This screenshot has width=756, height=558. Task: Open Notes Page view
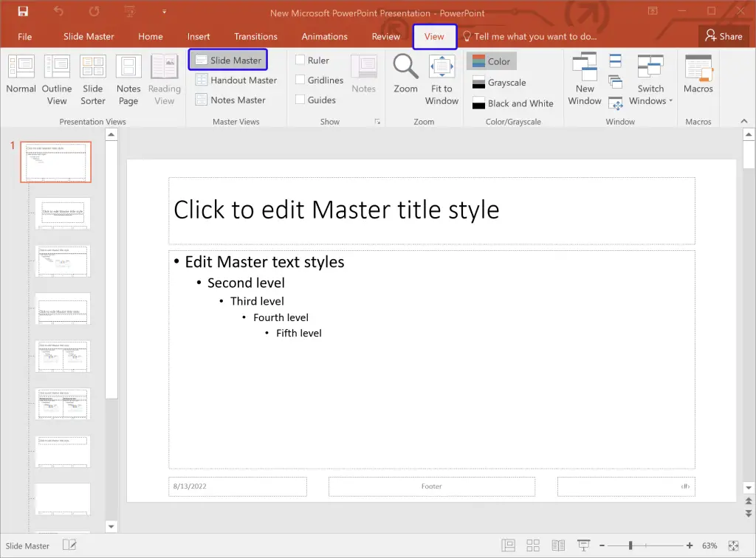pos(128,77)
